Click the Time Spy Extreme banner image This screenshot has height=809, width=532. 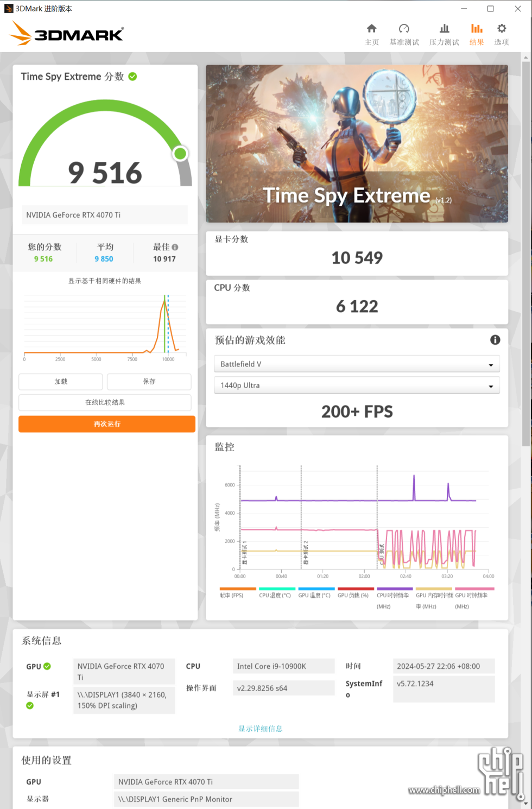[x=357, y=143]
